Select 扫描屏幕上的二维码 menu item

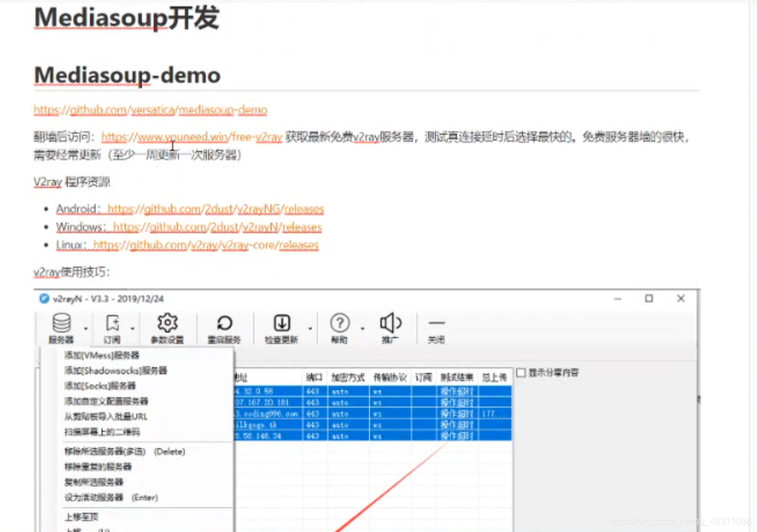(102, 432)
